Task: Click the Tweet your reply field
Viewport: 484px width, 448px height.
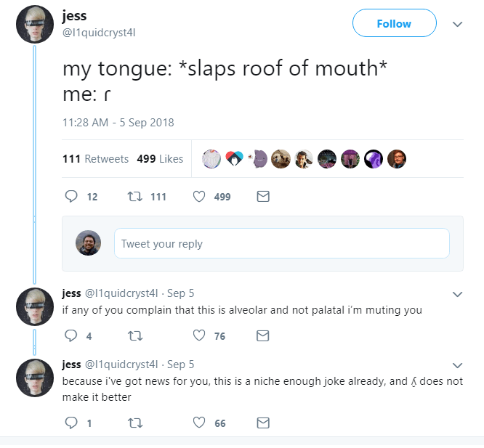Action: 281,244
